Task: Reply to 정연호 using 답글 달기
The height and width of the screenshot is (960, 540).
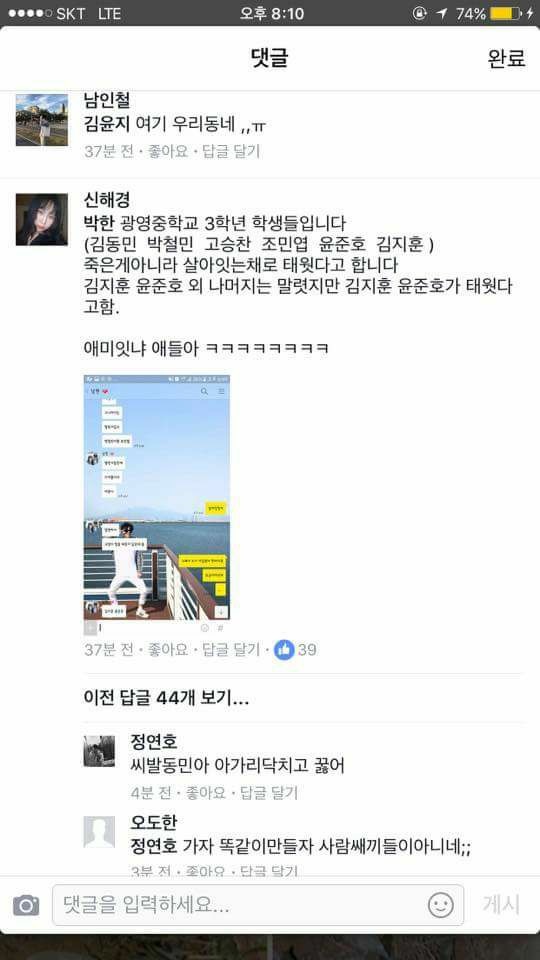Action: (268, 793)
